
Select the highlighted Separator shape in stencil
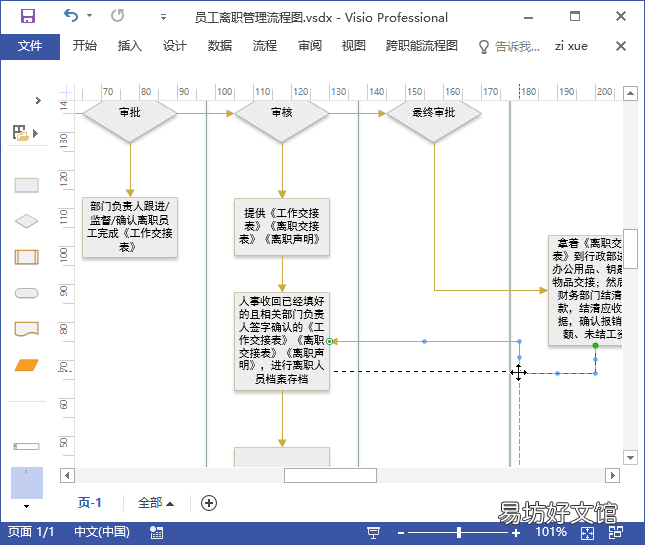click(27, 482)
